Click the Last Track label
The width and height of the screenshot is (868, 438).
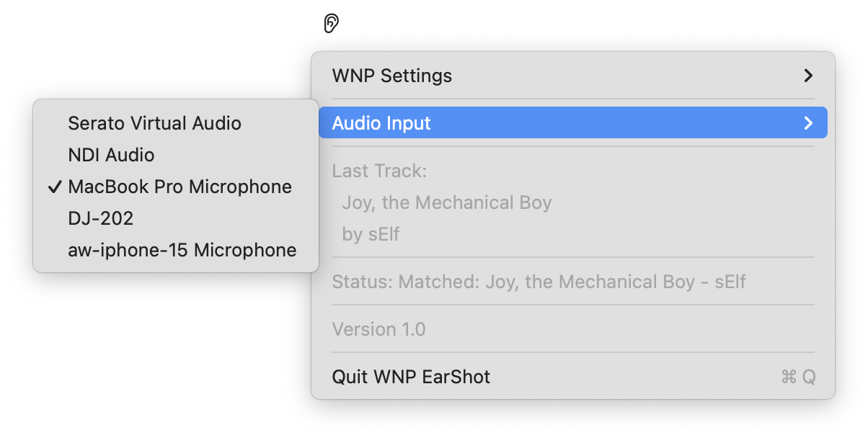(379, 171)
